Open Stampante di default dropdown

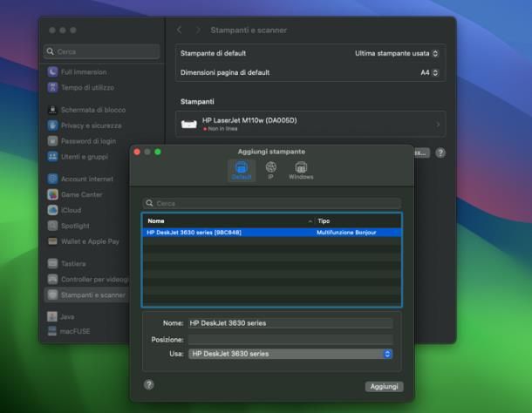pos(397,53)
